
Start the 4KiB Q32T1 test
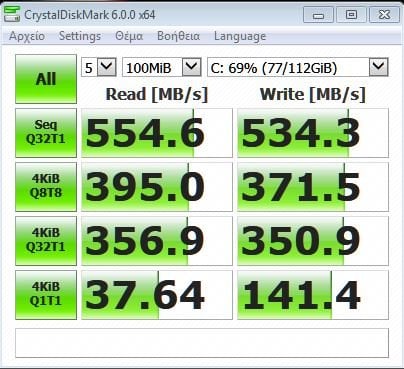[x=46, y=241]
